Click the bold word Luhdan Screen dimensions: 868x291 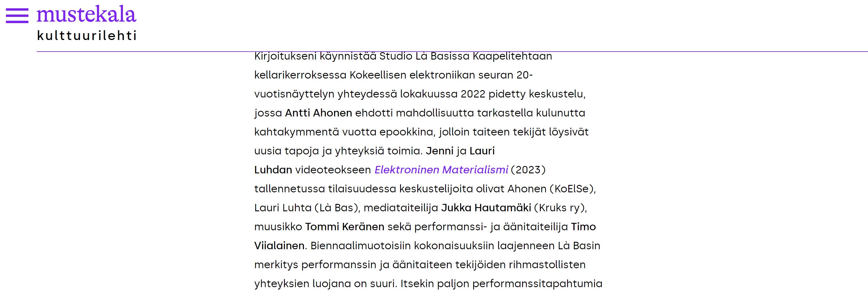[x=273, y=170]
